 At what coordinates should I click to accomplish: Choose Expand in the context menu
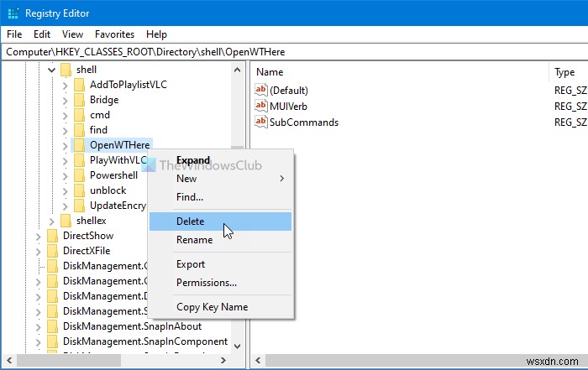click(220, 160)
